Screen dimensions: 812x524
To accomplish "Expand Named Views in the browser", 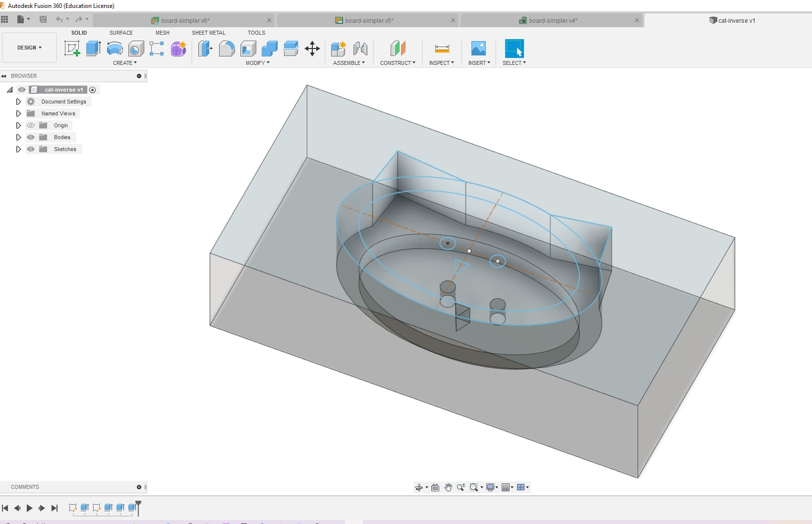I will point(18,113).
